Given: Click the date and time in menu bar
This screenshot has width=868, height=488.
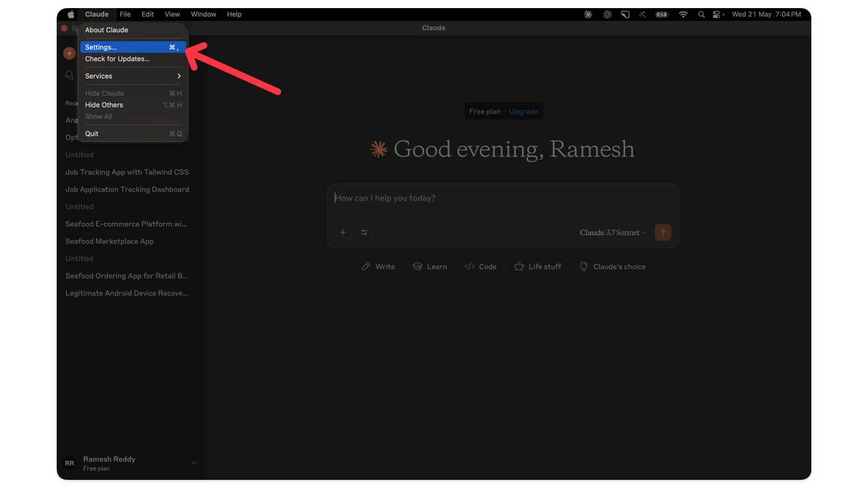Looking at the screenshot, I should point(766,14).
